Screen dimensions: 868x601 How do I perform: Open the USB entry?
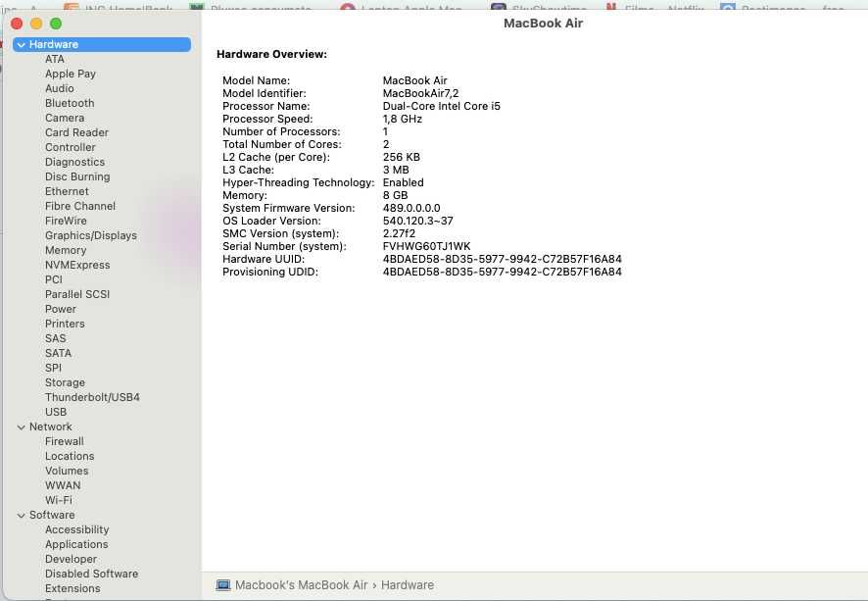[x=56, y=412]
